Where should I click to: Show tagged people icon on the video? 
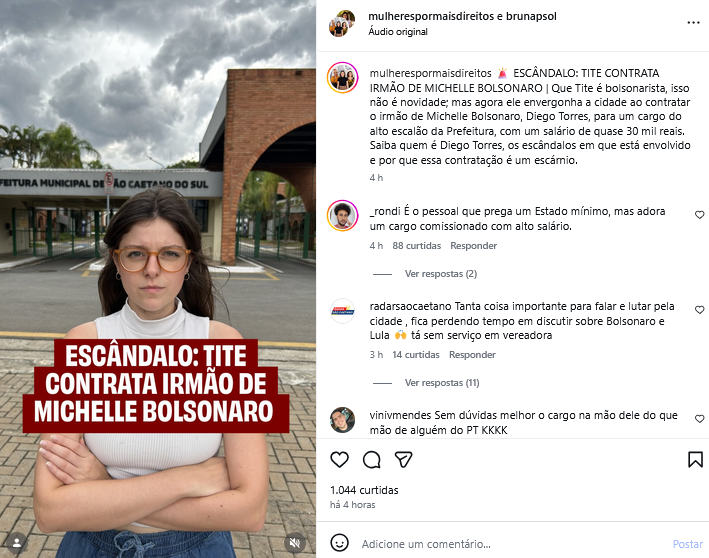(17, 542)
